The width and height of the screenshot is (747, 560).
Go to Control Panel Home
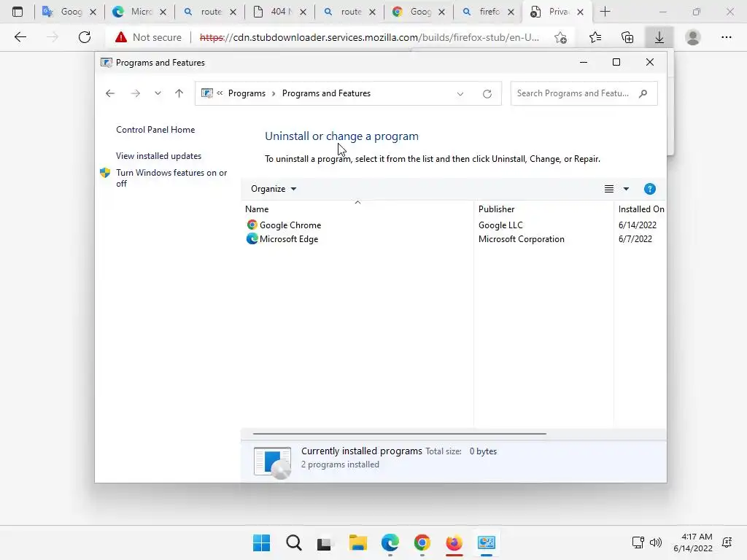click(x=155, y=130)
